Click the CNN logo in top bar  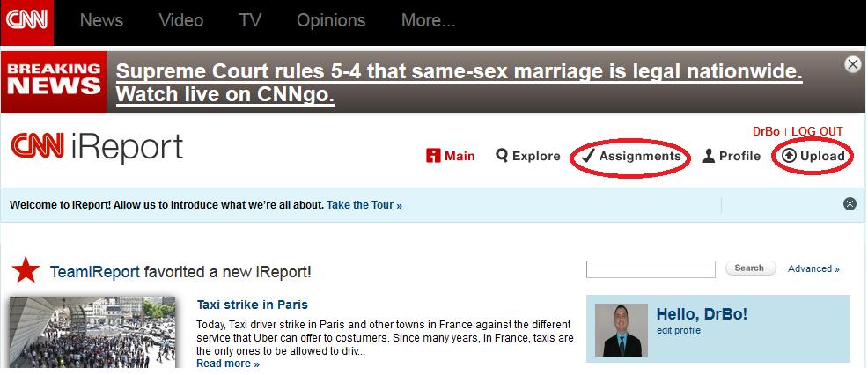26,21
